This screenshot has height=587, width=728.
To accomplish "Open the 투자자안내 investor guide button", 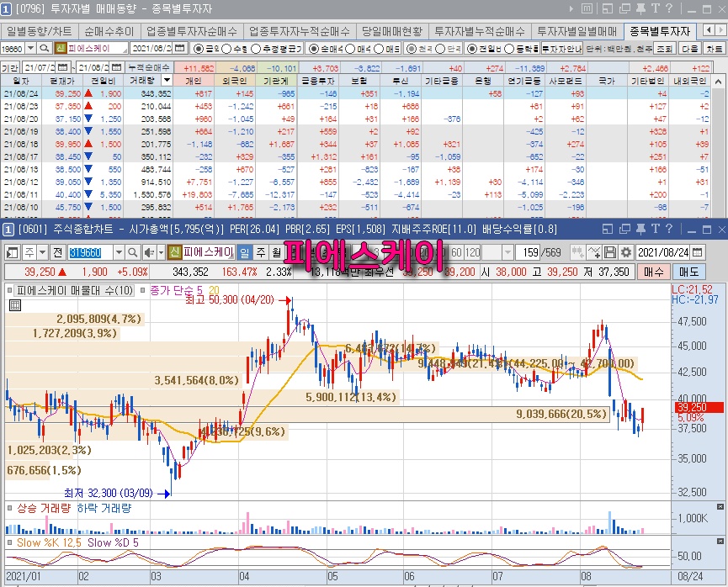I will coord(562,49).
